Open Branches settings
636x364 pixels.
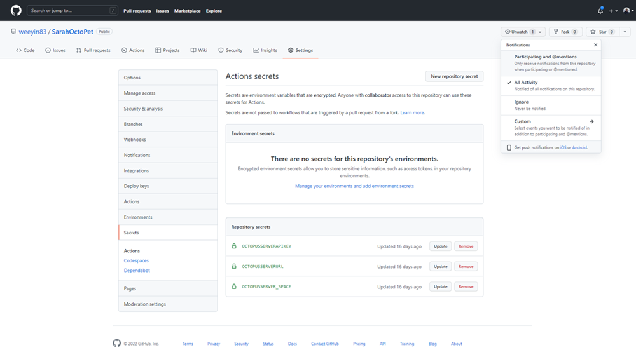[x=168, y=124]
